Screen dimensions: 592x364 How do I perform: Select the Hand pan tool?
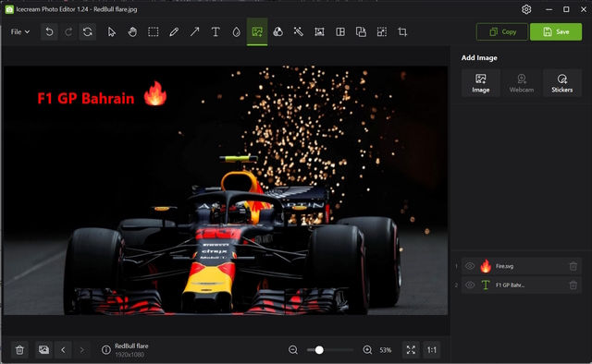(132, 32)
